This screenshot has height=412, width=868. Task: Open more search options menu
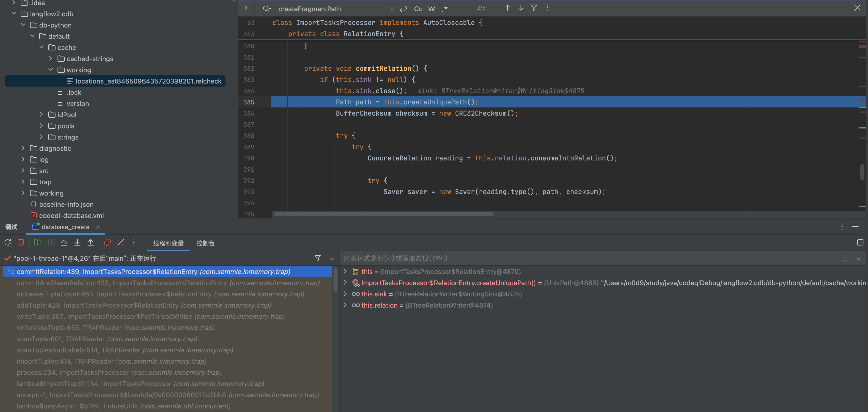point(547,8)
